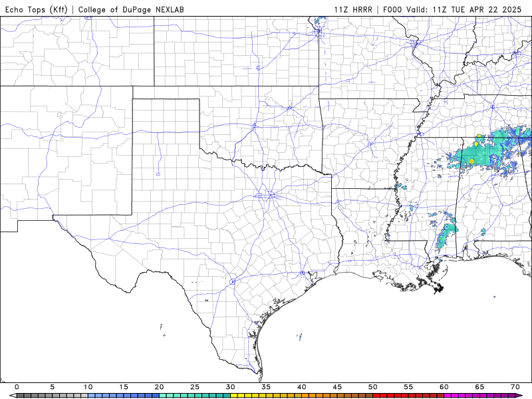The image size is (532, 399).
Task: Select the 'College of DuPage NEXLAB' label
Action: 131,9
